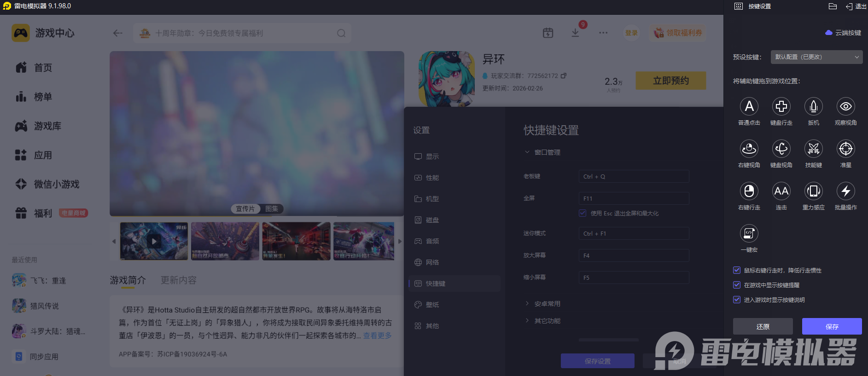This screenshot has height=376, width=868.
Task: Open the three-dot more menu
Action: [x=603, y=33]
